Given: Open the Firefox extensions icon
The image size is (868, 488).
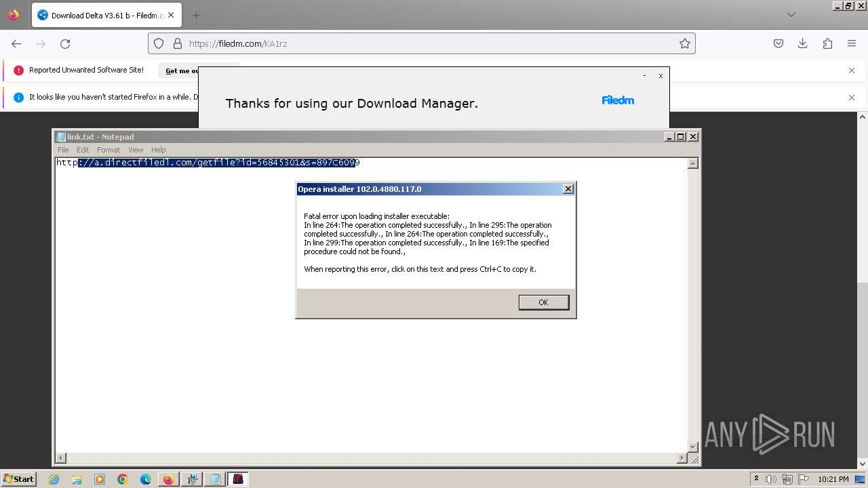Looking at the screenshot, I should click(x=827, y=43).
